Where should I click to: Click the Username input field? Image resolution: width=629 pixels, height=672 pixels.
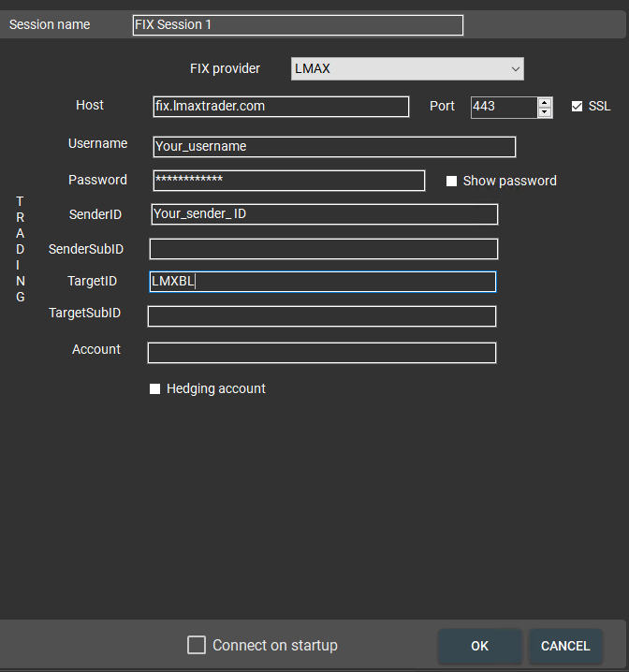(334, 147)
